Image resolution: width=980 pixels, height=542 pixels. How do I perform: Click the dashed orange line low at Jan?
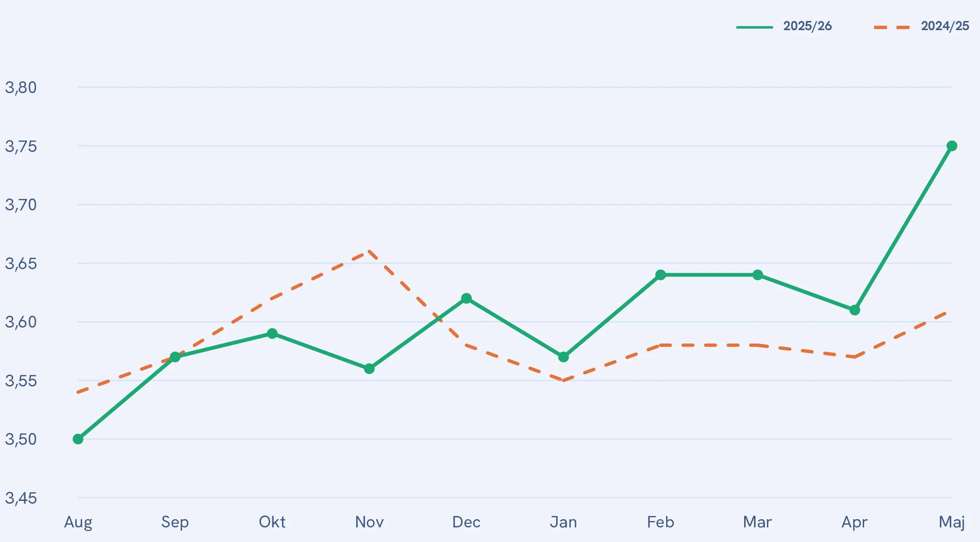563,380
